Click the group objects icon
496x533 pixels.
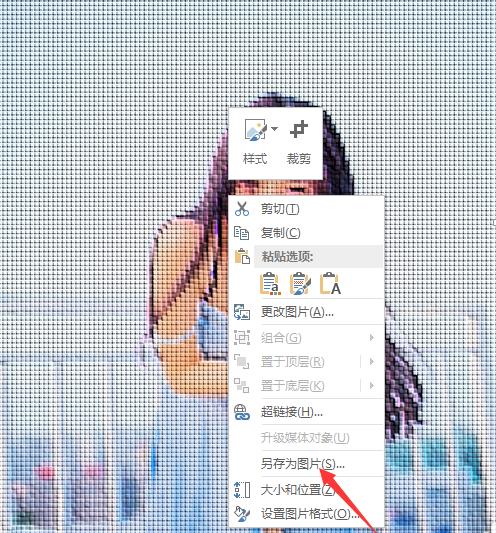pos(242,338)
